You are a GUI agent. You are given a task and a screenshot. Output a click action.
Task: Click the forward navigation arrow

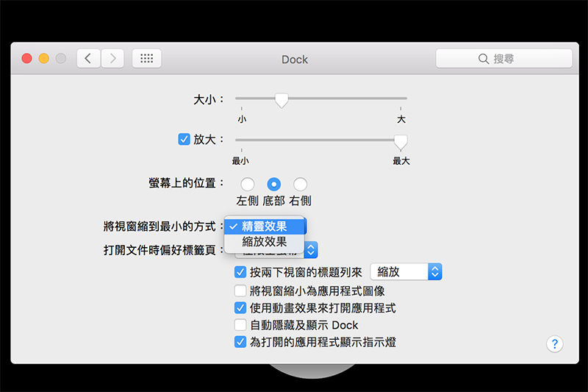pyautogui.click(x=112, y=59)
